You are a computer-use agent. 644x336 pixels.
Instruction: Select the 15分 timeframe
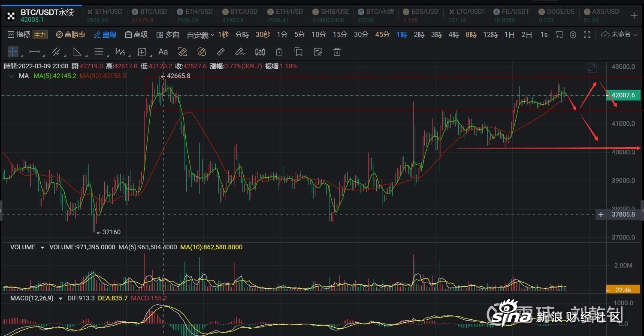point(340,34)
